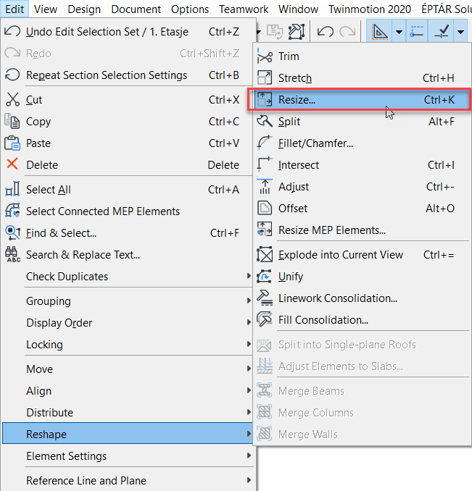This screenshot has width=472, height=491.
Task: Click the toolbar Undo arrow icon
Action: pyautogui.click(x=325, y=32)
